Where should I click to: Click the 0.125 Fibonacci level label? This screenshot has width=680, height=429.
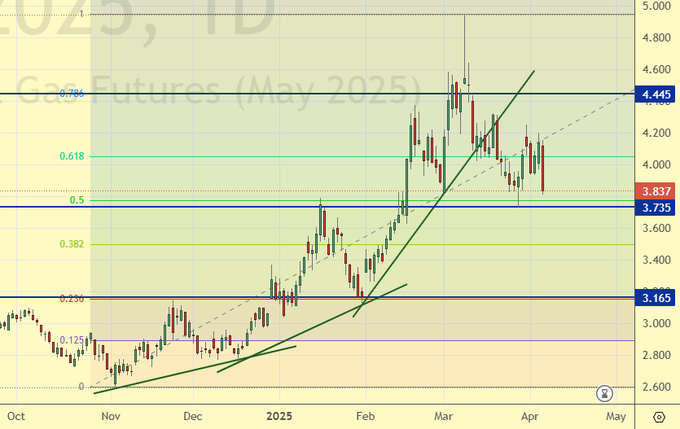(72, 340)
